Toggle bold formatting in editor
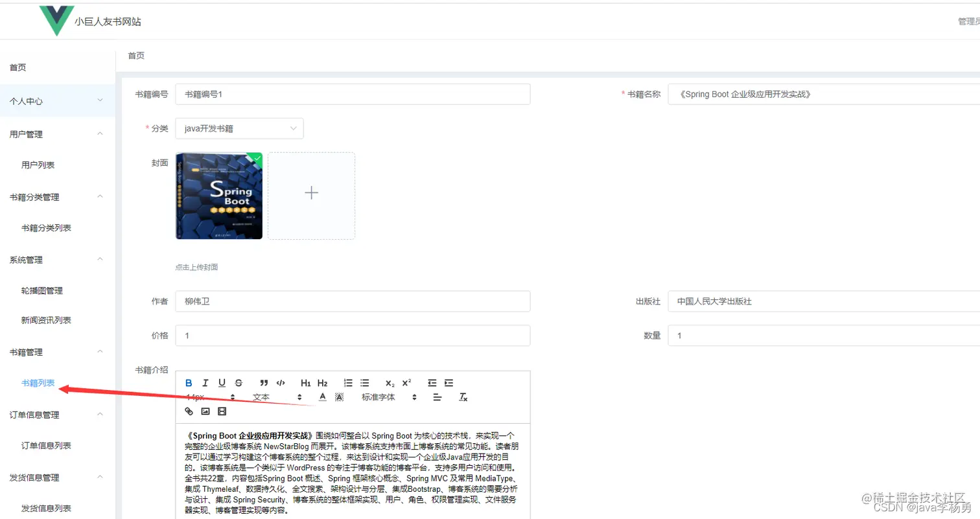The image size is (980, 519). (189, 383)
